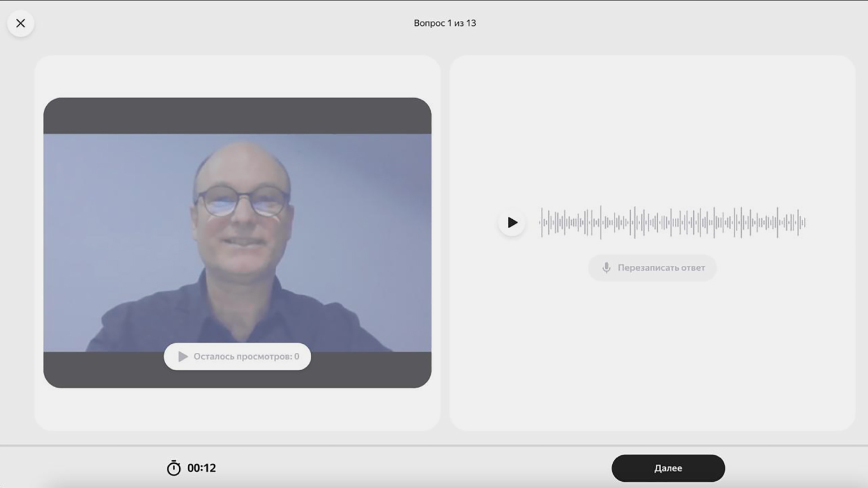This screenshot has height=488, width=868.
Task: Click the dark top bar of the video
Action: pos(237,116)
